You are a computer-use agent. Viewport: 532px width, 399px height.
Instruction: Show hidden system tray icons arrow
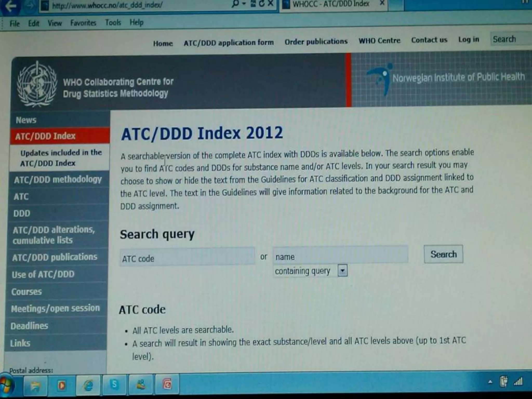point(490,382)
